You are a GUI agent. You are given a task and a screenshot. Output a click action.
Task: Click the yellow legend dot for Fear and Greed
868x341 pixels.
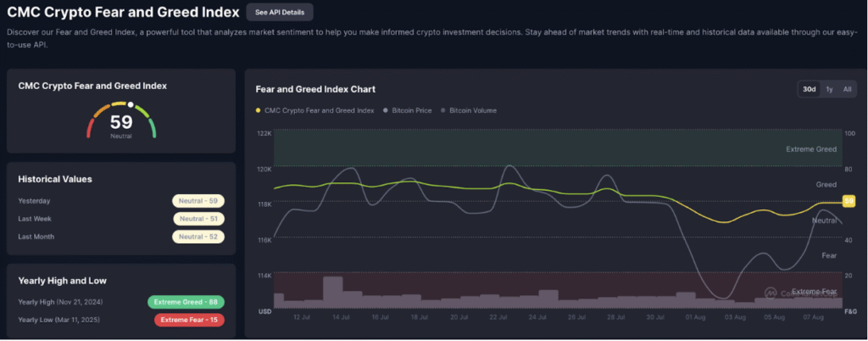coord(258,110)
